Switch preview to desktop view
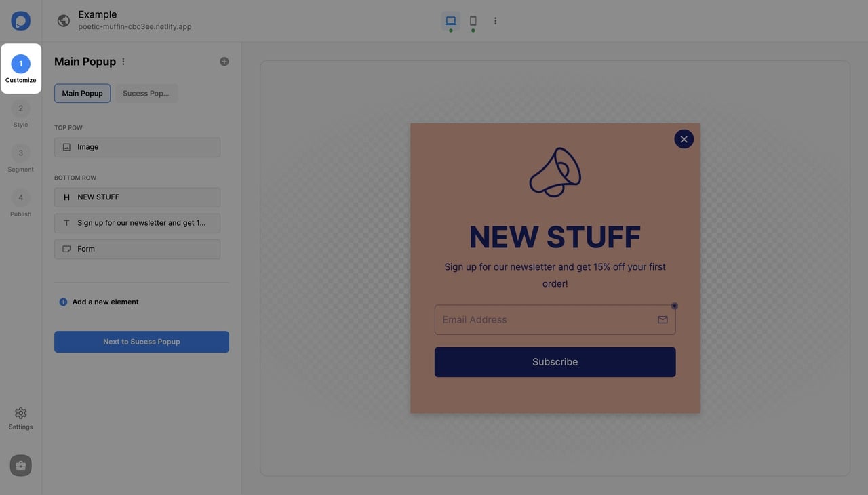This screenshot has width=868, height=495. (x=450, y=20)
